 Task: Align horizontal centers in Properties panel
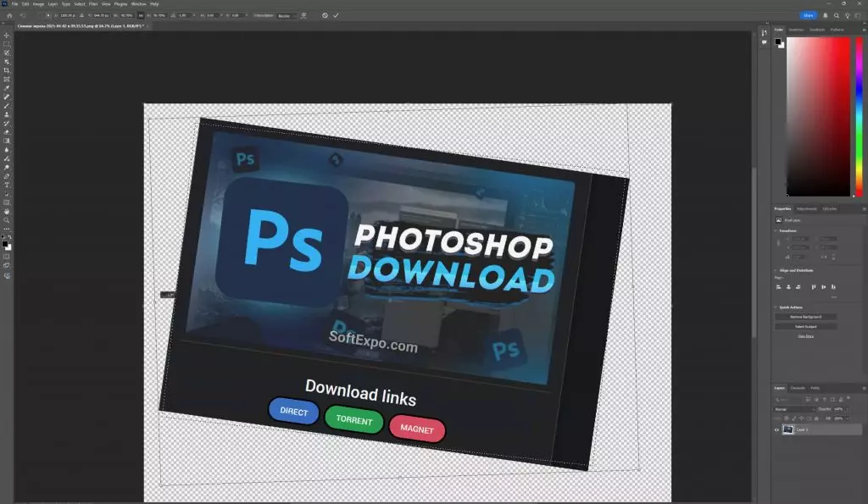(788, 287)
